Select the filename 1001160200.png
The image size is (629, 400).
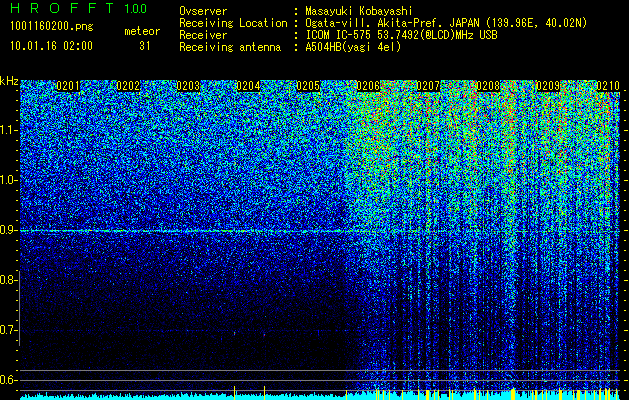click(x=52, y=27)
